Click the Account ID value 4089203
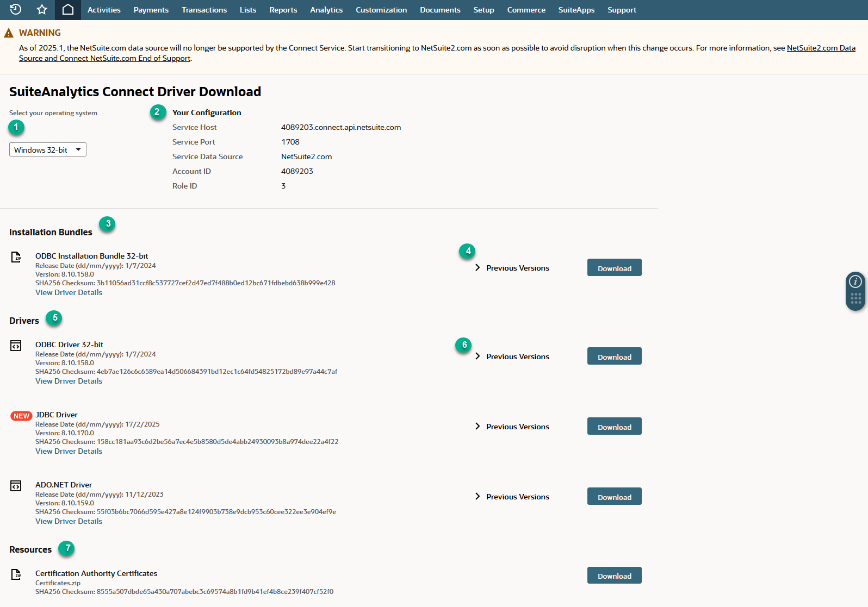The width and height of the screenshot is (868, 607). click(297, 171)
